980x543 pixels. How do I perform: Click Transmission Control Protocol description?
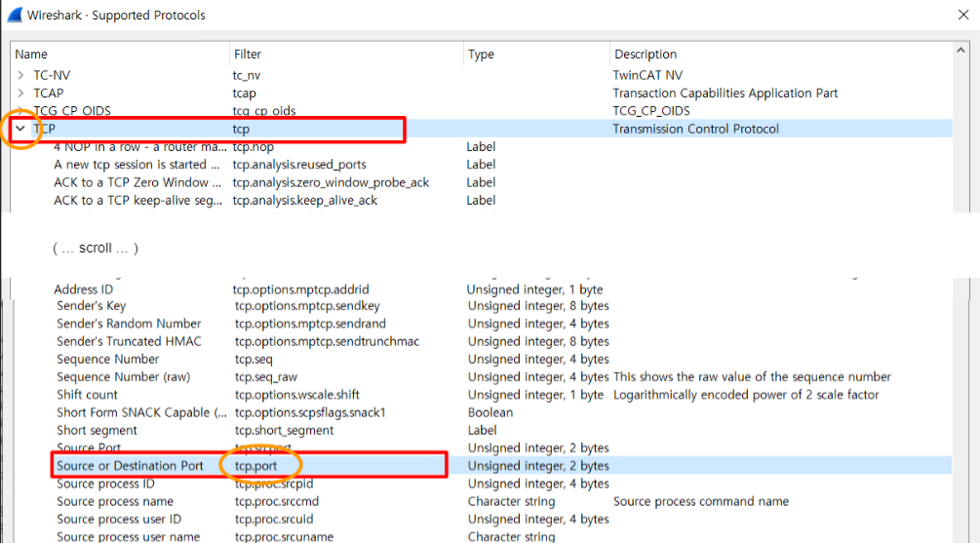click(695, 129)
